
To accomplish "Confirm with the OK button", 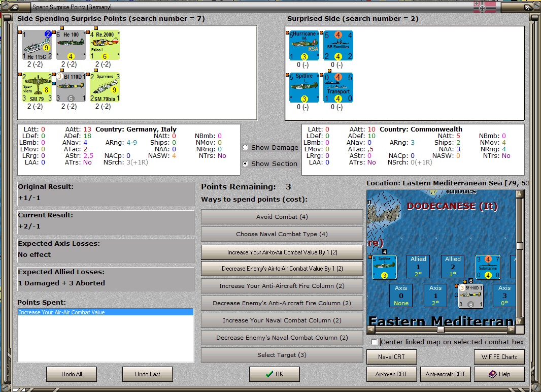I will point(274,374).
